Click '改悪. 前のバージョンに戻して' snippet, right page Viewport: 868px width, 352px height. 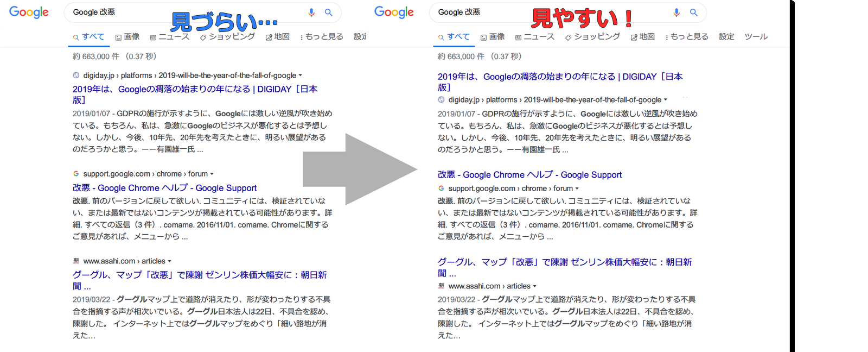(567, 219)
